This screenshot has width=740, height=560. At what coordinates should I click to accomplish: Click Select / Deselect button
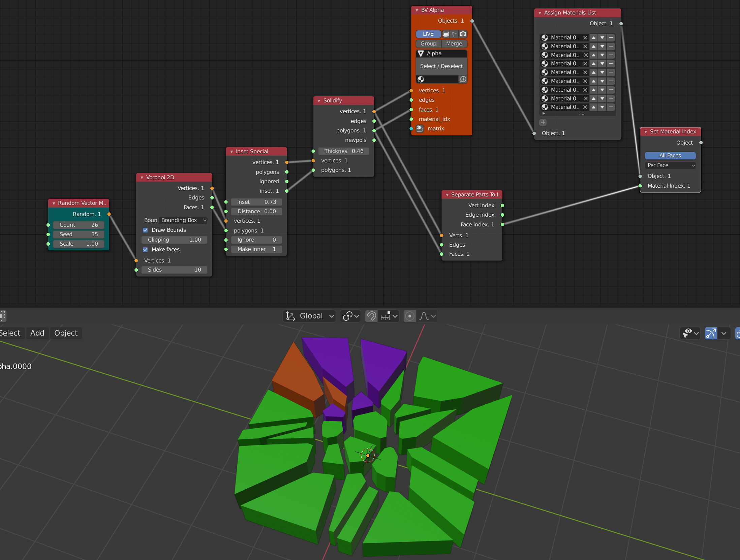point(441,66)
